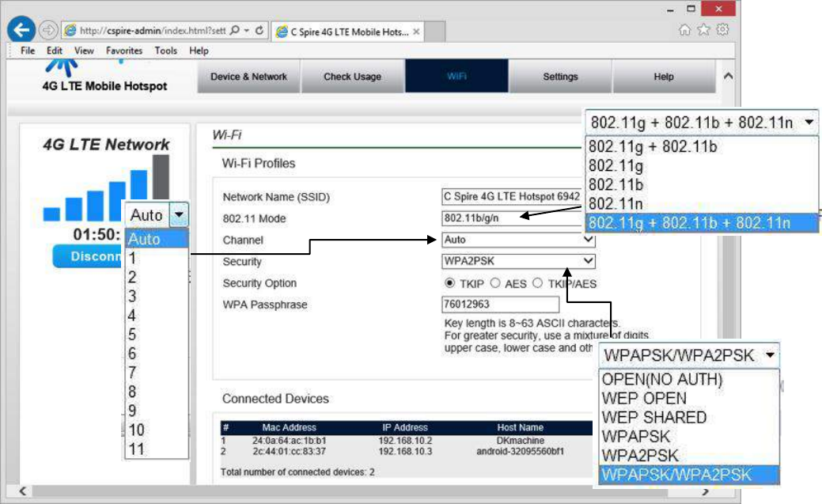The width and height of the screenshot is (822, 504).
Task: Select WEP SHARED security option
Action: click(689, 418)
